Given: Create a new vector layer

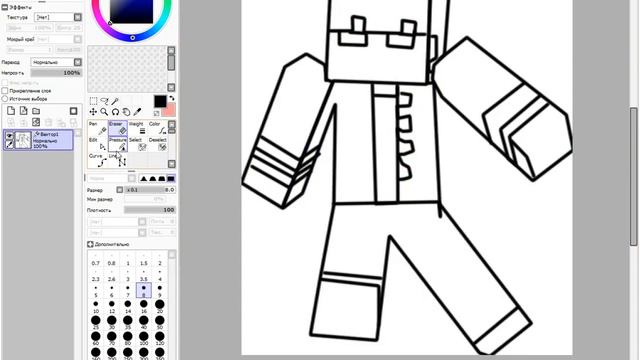Looking at the screenshot, I should click(24, 111).
